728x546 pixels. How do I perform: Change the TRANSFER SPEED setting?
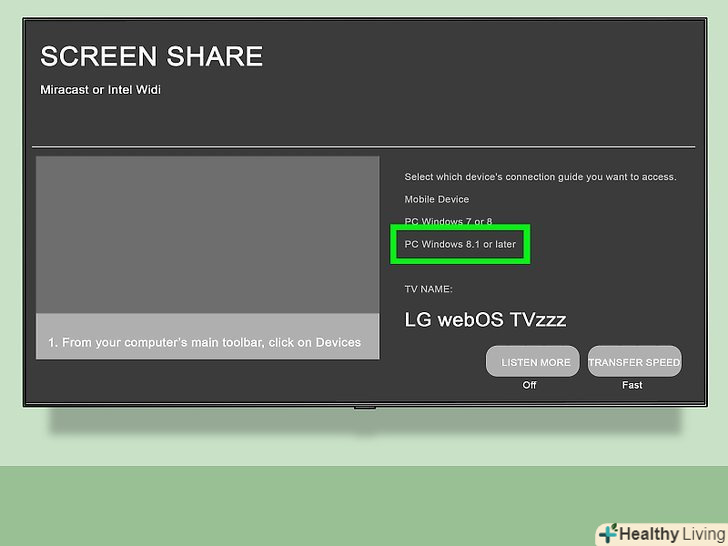pyautogui.click(x=635, y=361)
